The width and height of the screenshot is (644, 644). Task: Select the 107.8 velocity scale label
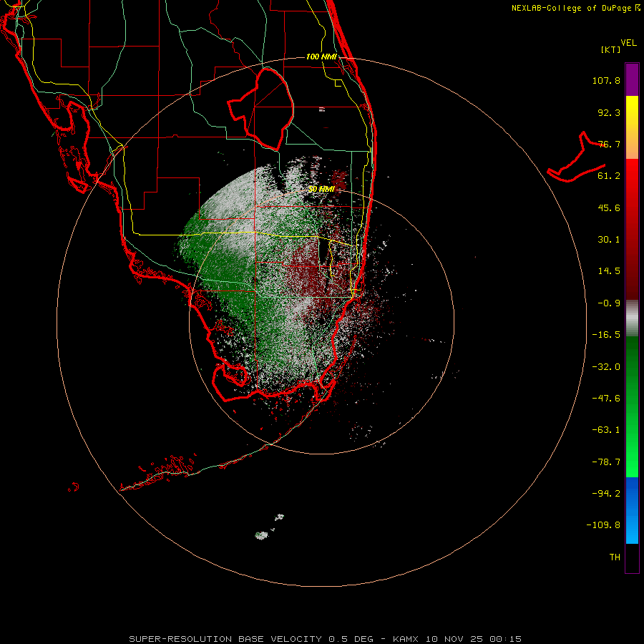point(606,80)
